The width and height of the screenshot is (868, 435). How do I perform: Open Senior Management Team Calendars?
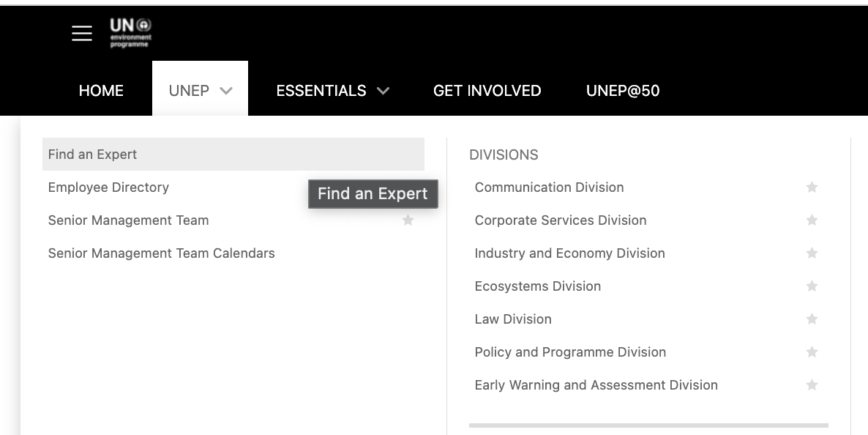[x=162, y=253]
